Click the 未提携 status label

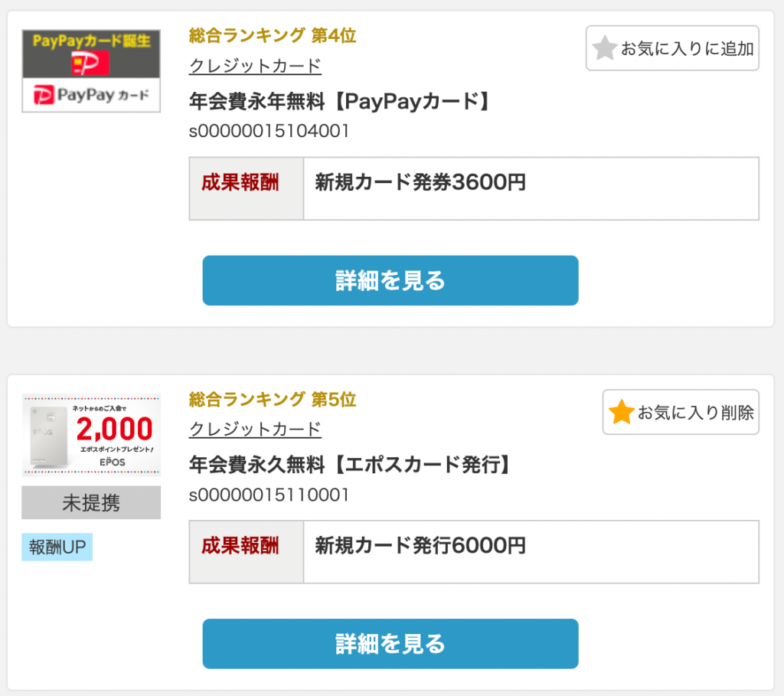(91, 502)
